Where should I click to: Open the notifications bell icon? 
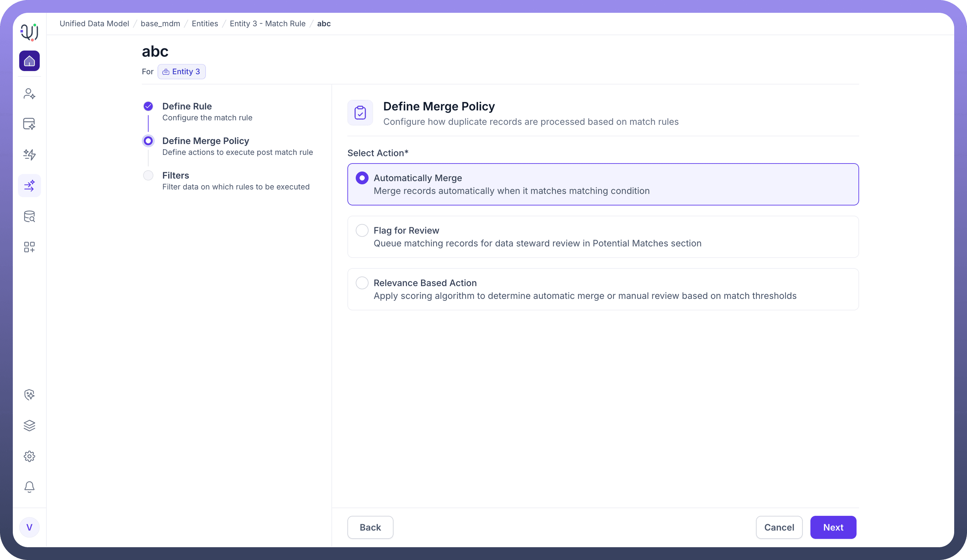tap(29, 487)
